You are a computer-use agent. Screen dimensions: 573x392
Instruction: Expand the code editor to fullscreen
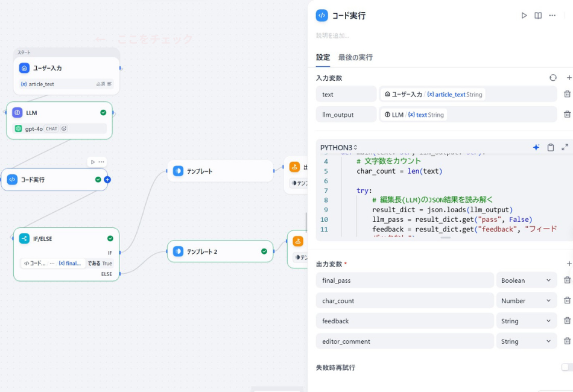point(565,147)
